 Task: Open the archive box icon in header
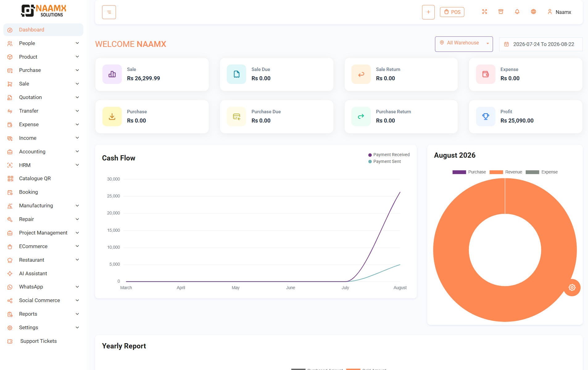point(501,12)
